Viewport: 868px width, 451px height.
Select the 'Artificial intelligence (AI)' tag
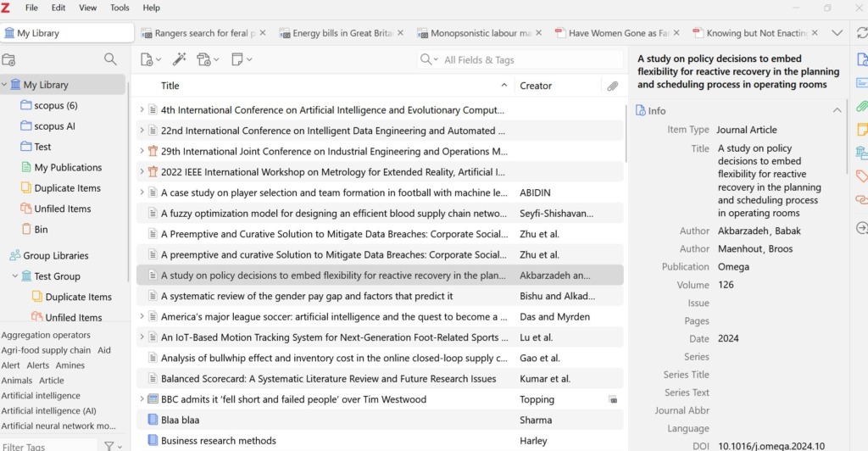pos(48,410)
